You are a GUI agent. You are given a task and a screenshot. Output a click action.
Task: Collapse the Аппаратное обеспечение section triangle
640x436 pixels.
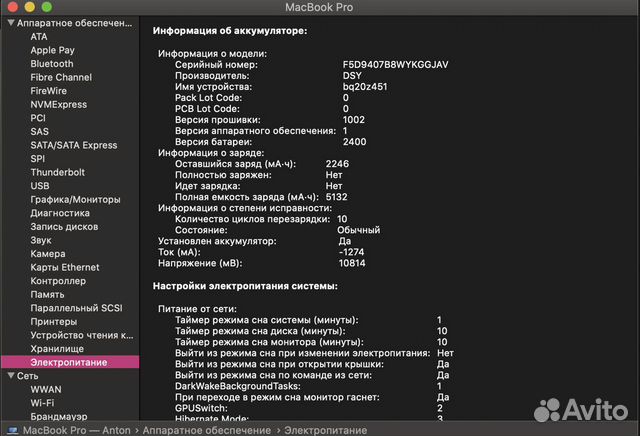pyautogui.click(x=11, y=23)
